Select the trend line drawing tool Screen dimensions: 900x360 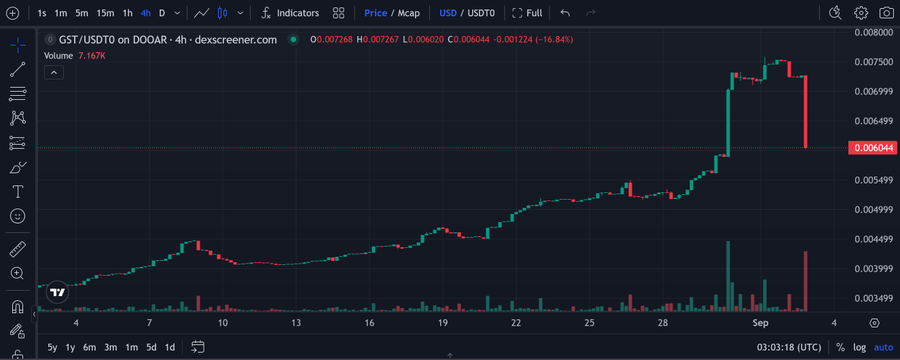click(18, 69)
